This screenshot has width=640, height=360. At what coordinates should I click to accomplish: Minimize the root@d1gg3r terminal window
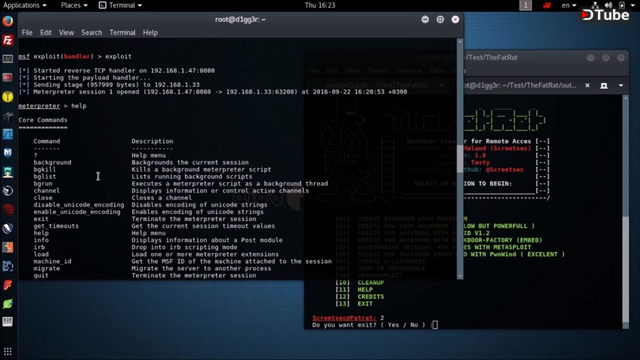tap(425, 19)
